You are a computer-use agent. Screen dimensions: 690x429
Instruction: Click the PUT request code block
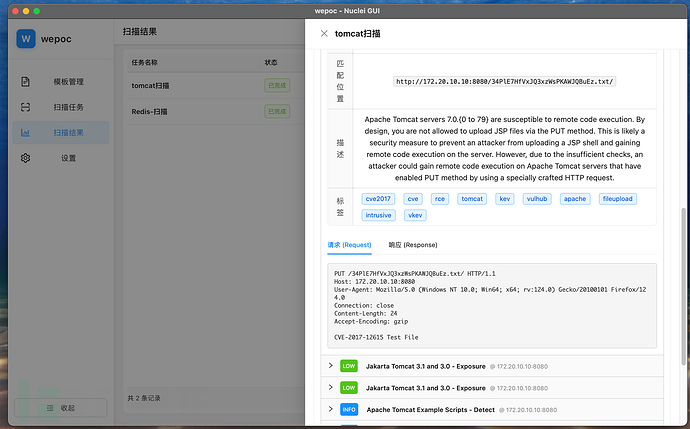[x=492, y=306]
